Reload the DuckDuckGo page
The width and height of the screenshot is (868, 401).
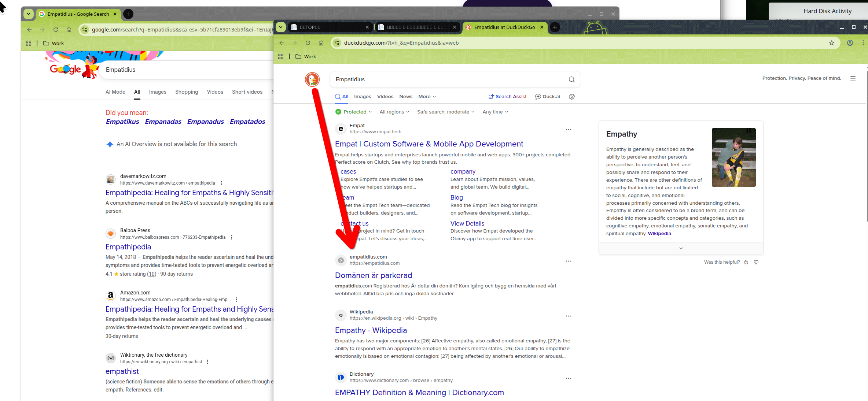click(x=308, y=43)
